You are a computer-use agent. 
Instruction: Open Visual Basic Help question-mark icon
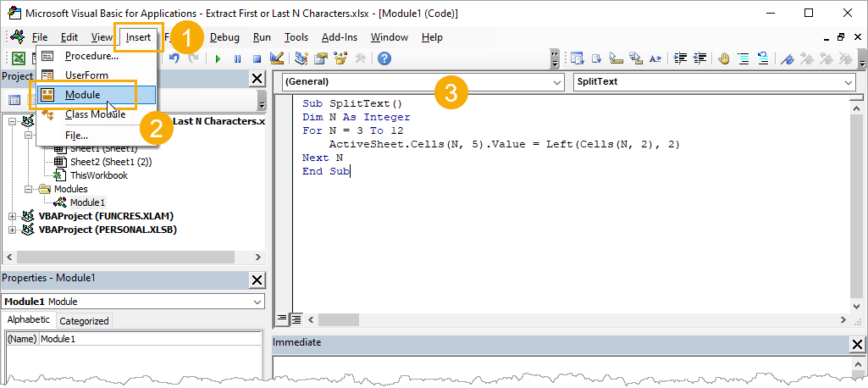[384, 58]
